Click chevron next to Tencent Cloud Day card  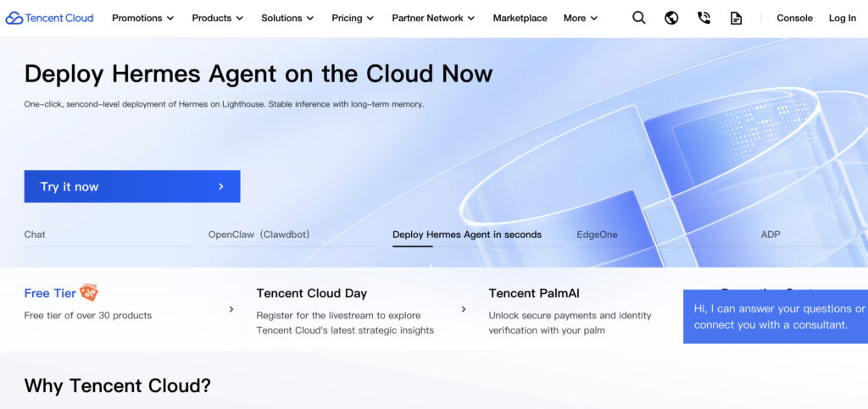click(464, 309)
